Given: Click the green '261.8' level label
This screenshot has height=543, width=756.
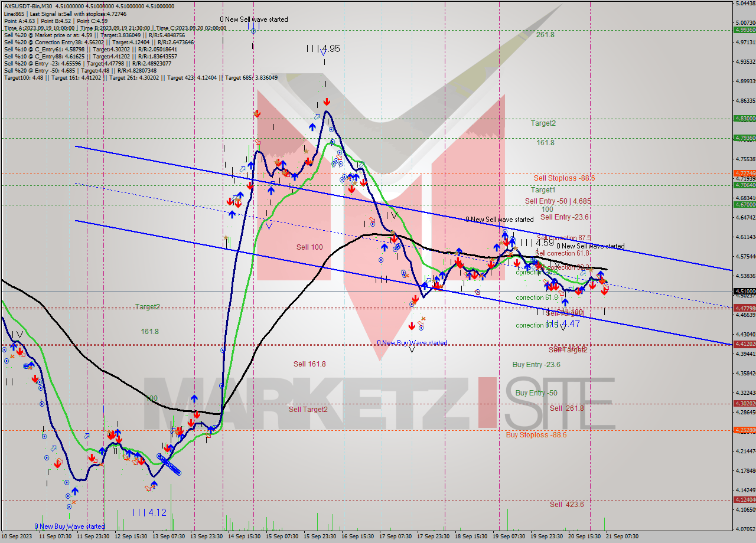Looking at the screenshot, I should point(545,35).
